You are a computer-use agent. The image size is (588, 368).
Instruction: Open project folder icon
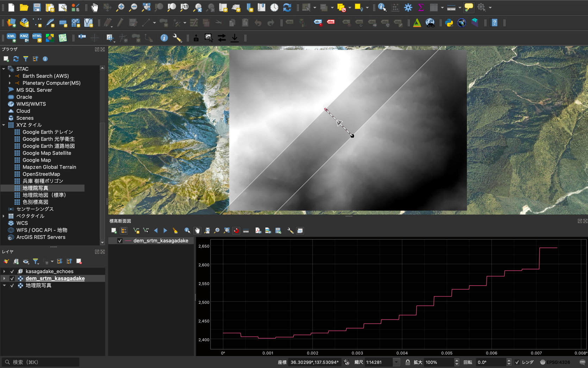click(24, 7)
